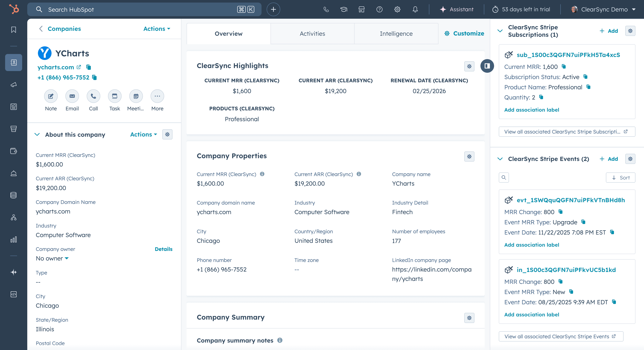The image size is (644, 350).
Task: Click the Call activity icon
Action: 93,96
